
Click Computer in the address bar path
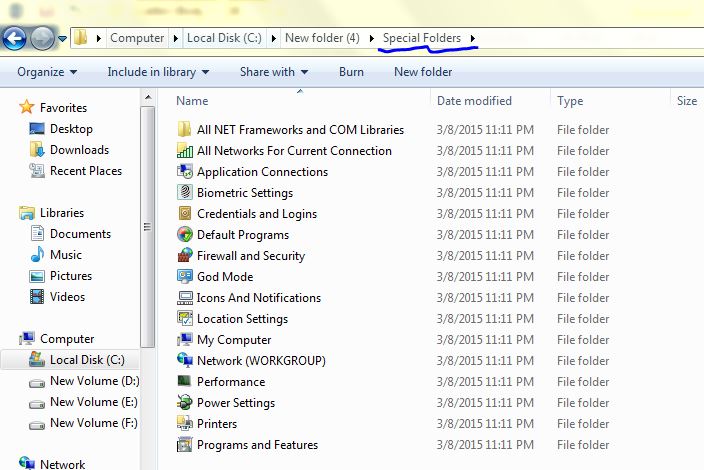coord(137,38)
